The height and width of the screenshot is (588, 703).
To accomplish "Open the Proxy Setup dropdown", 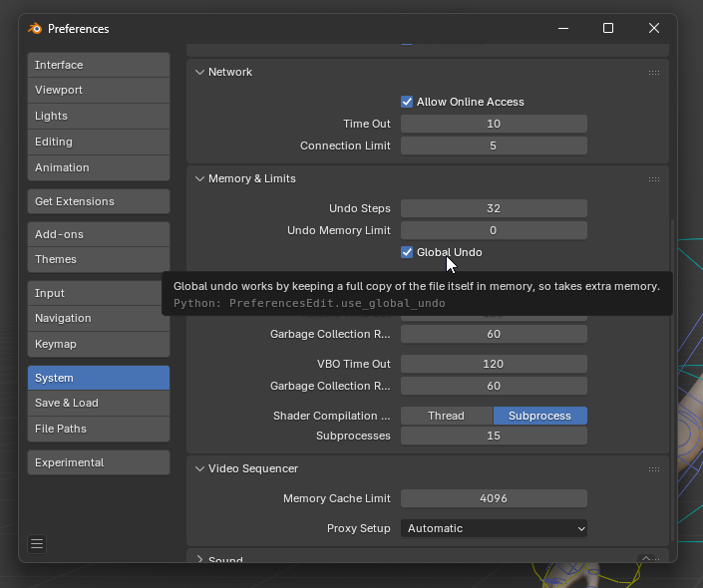I will 494,528.
